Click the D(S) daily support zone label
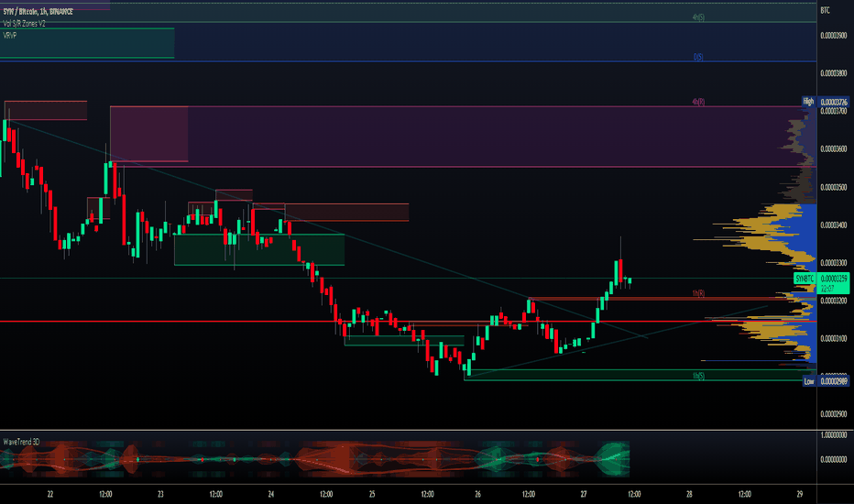 698,57
